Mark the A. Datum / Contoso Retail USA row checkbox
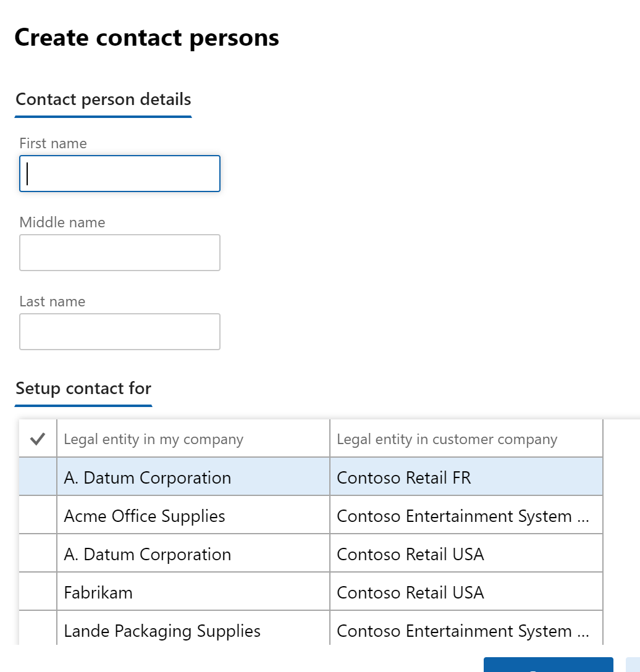Viewport: 640px width, 672px height. coord(38,554)
